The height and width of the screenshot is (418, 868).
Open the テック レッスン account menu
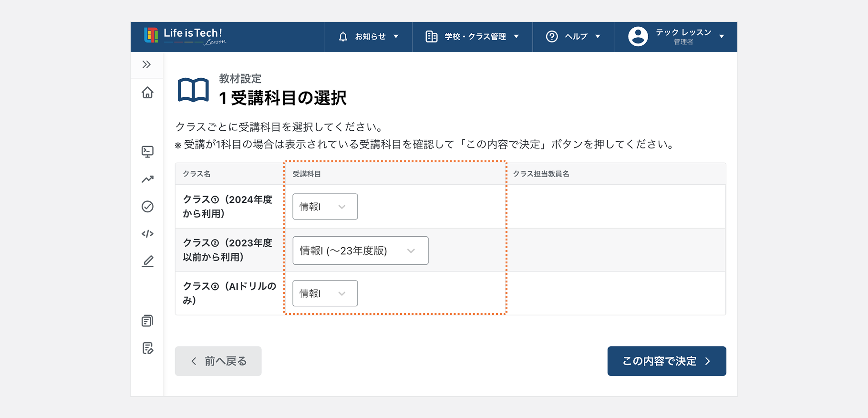coord(676,37)
